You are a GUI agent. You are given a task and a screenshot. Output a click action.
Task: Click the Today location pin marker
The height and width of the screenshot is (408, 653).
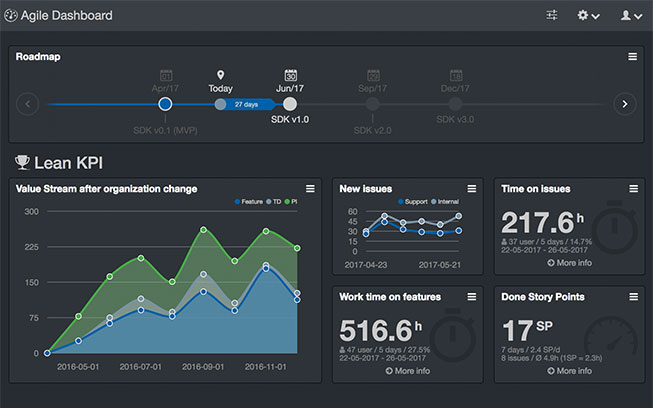[x=220, y=76]
